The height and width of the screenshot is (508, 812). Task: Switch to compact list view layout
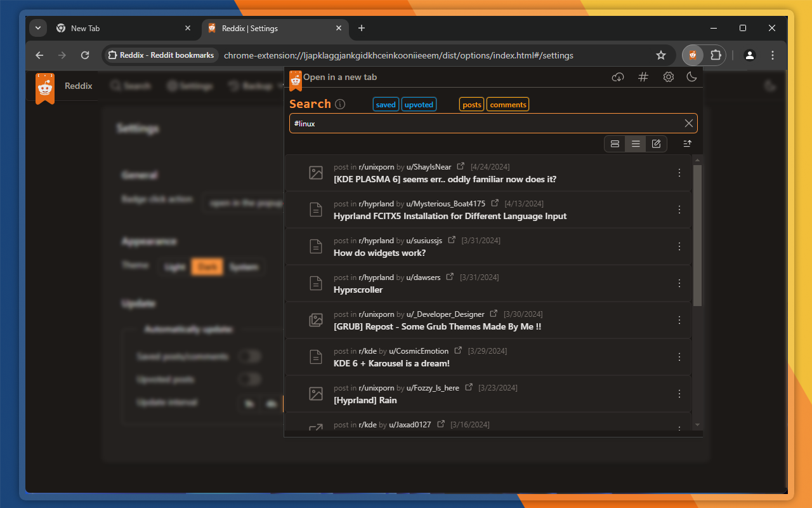point(636,144)
